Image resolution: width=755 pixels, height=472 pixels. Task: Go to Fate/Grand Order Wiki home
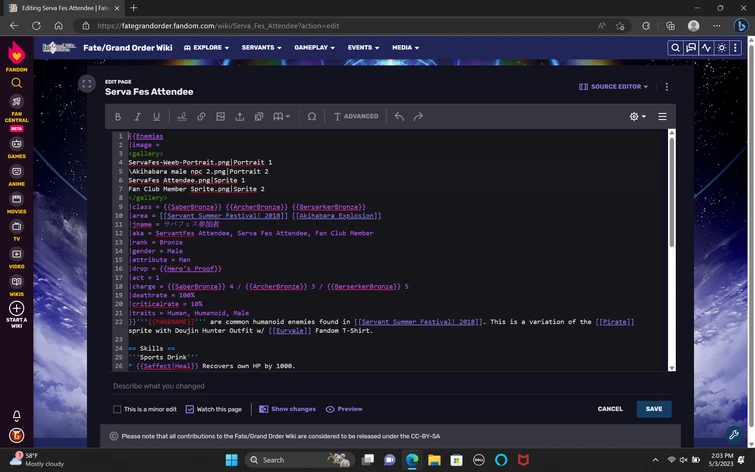(x=128, y=48)
